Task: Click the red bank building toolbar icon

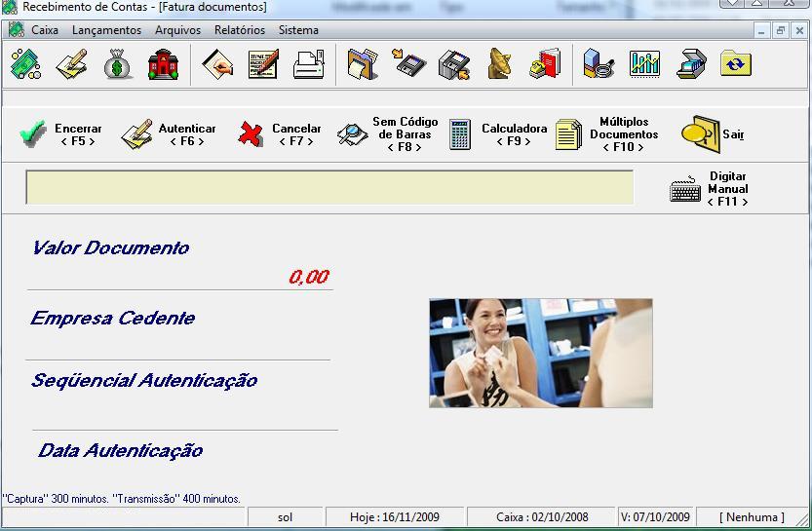Action: 163,64
